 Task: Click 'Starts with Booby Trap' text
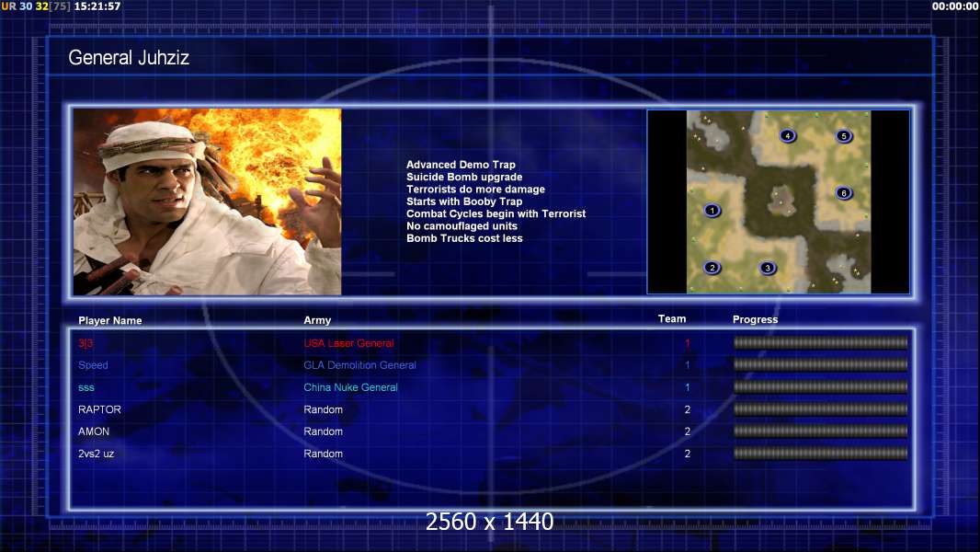pos(464,201)
